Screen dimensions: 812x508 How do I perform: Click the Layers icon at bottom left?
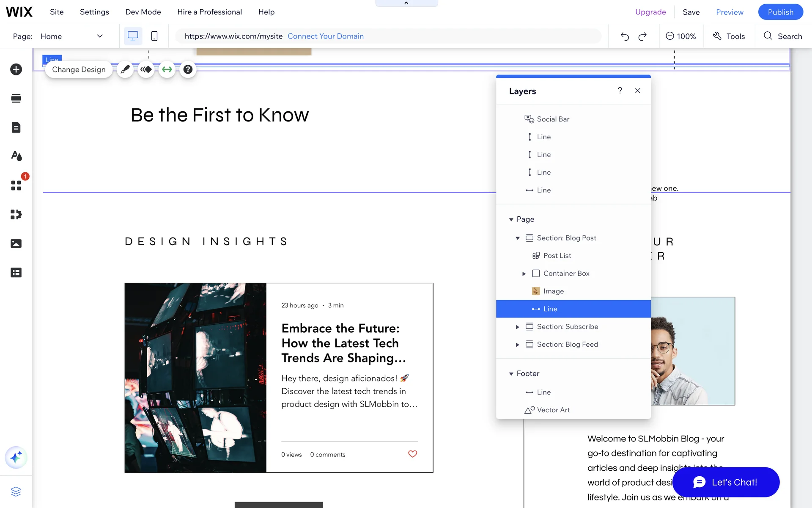16,491
